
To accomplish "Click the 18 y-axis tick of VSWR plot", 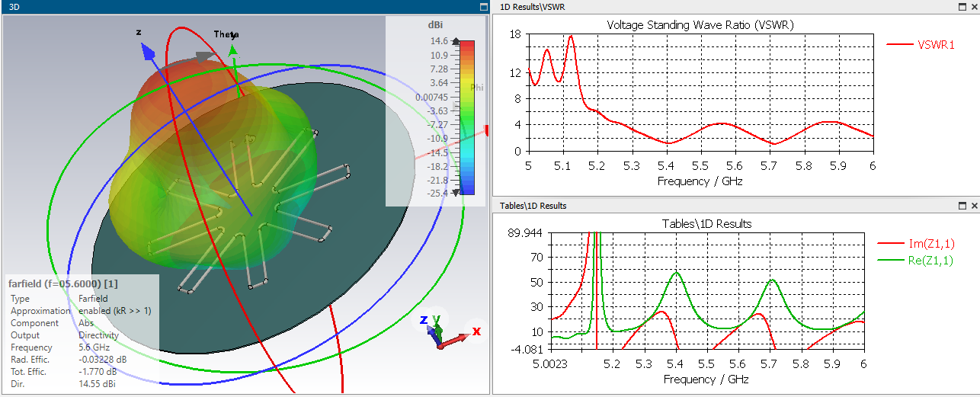I will tap(515, 34).
